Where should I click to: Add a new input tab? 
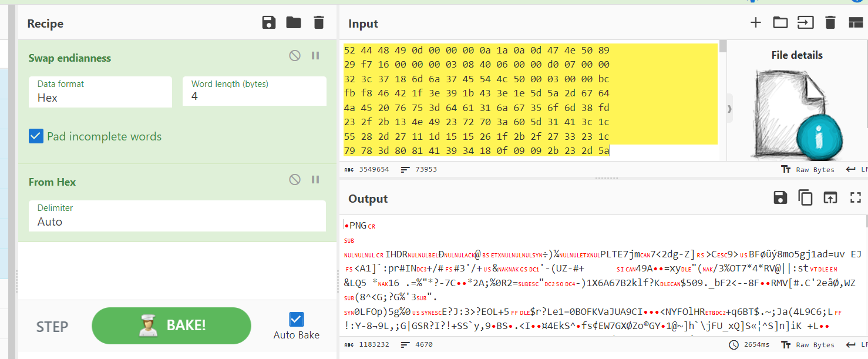click(x=756, y=23)
